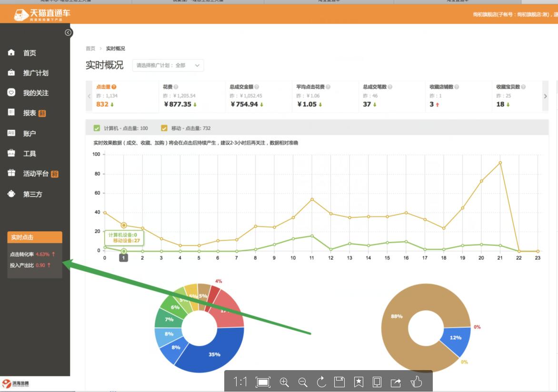Click the save icon in bottom toolbar
The image size is (558, 392).
pyautogui.click(x=339, y=382)
